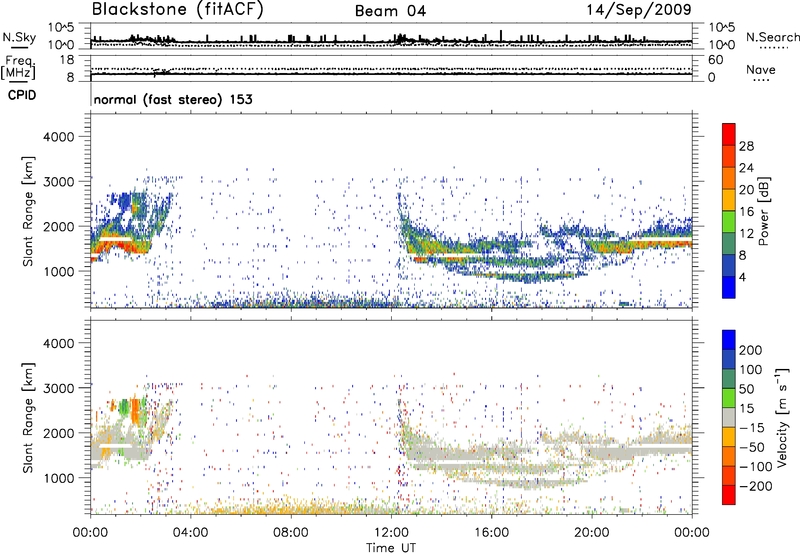Click the "04:00" time tick label

[190, 533]
